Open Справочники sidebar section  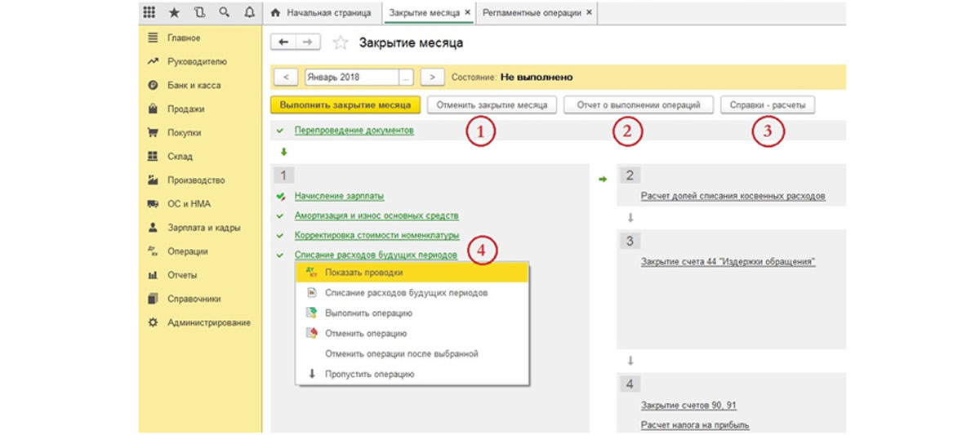[194, 300]
